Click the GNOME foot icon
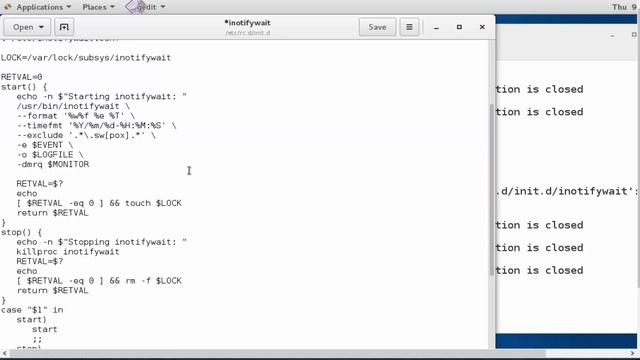 point(8,7)
